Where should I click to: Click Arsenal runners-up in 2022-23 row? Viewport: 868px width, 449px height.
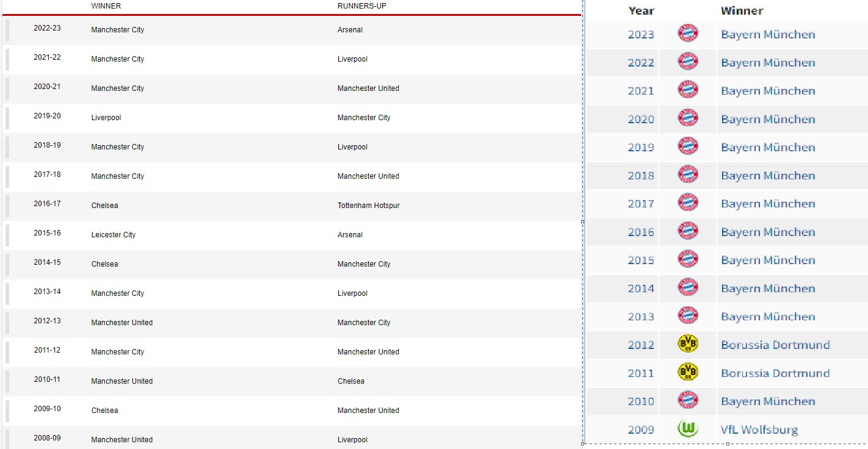tap(350, 30)
